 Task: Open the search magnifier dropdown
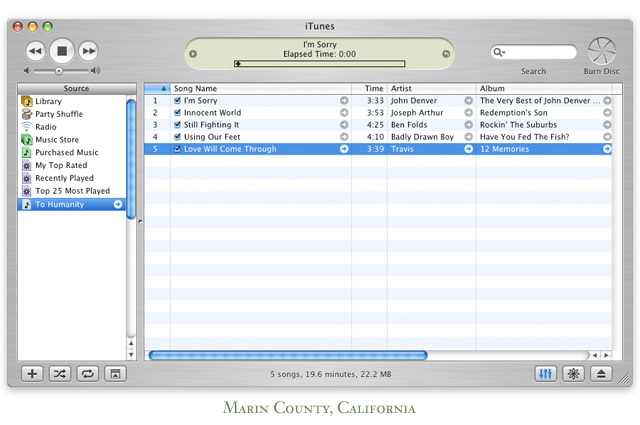(499, 52)
